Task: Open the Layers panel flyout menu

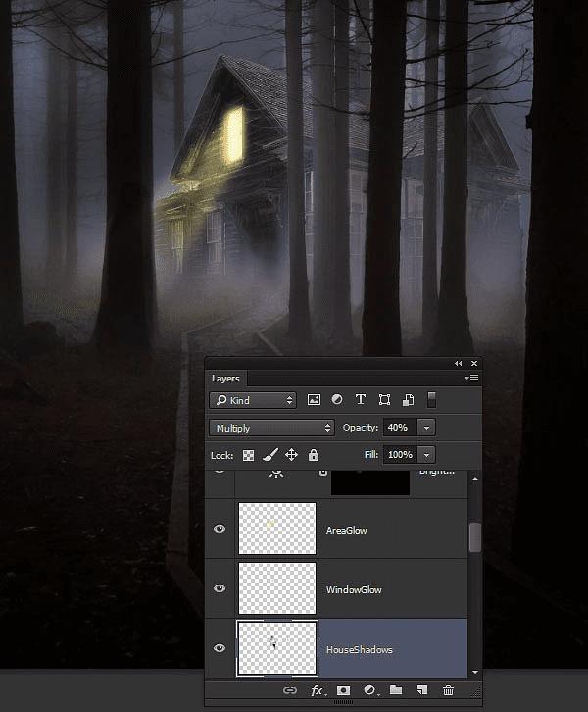Action: coord(471,379)
